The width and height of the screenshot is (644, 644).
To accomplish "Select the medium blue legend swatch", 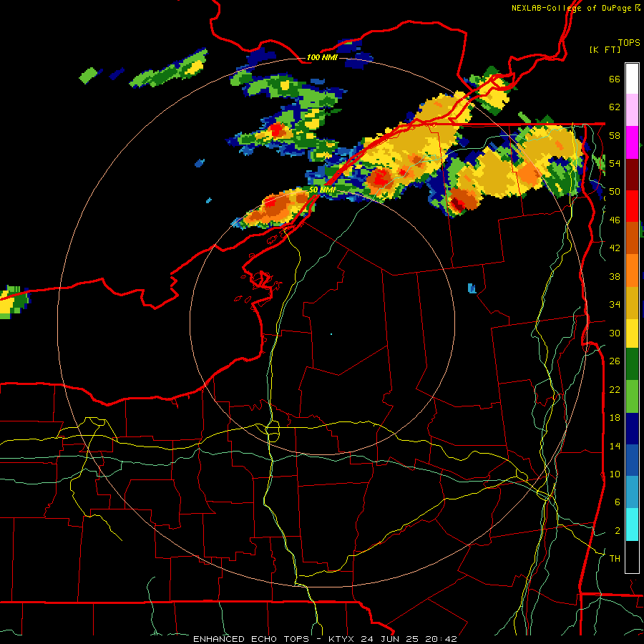I will [x=632, y=460].
